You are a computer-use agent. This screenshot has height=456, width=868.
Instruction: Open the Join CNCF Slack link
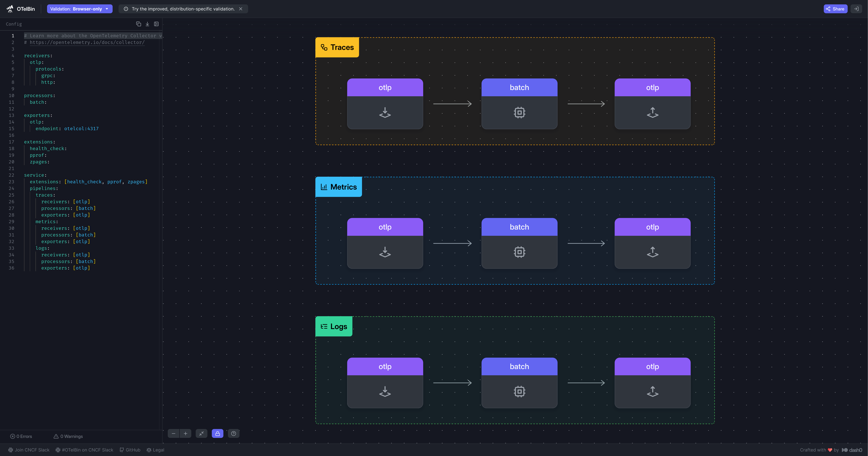pos(29,450)
